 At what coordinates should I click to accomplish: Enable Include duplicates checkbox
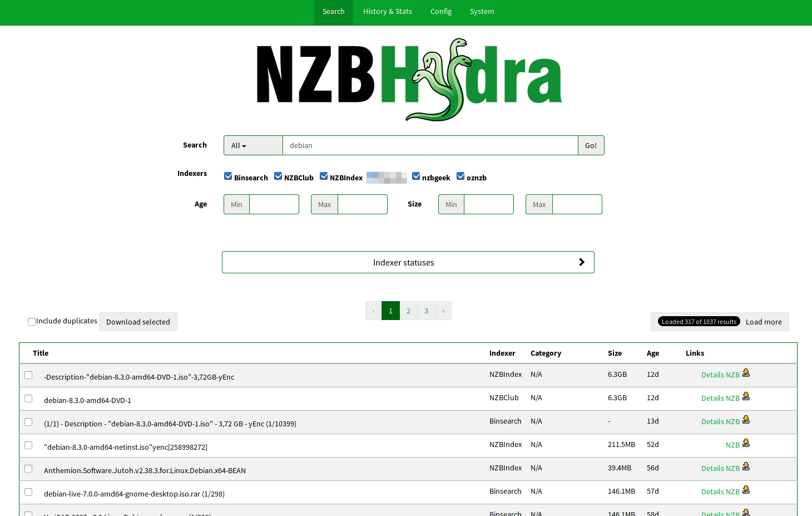[x=32, y=322]
